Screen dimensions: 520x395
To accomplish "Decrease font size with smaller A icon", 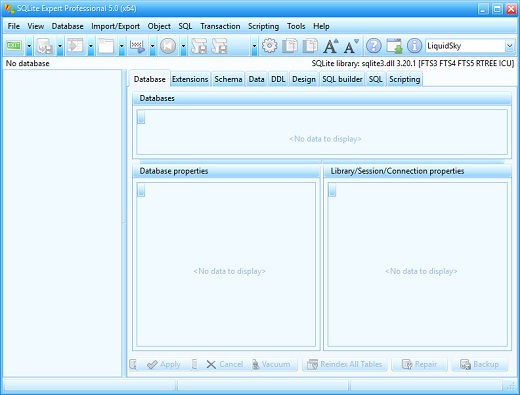I will pos(351,46).
